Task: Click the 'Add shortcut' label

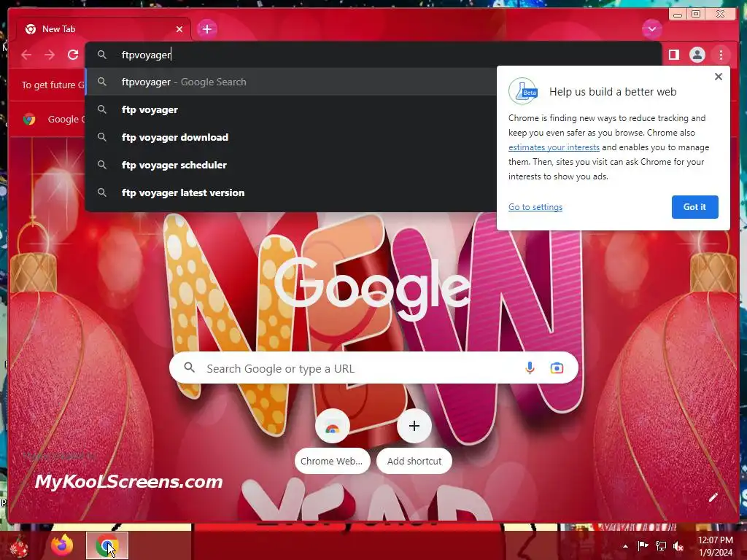Action: tap(414, 461)
